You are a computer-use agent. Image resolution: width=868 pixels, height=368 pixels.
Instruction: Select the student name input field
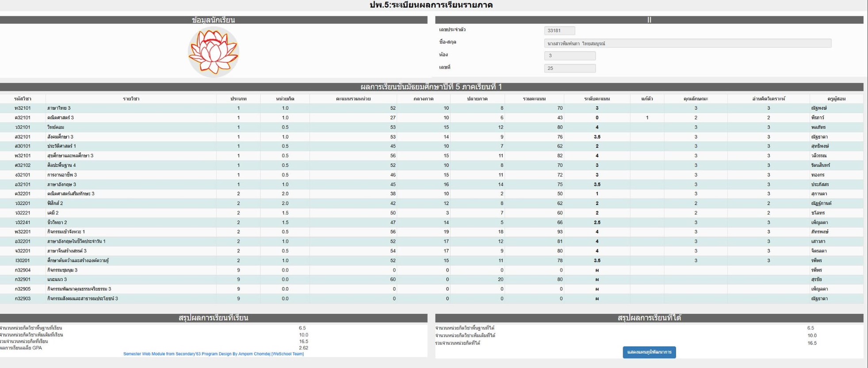click(x=687, y=43)
